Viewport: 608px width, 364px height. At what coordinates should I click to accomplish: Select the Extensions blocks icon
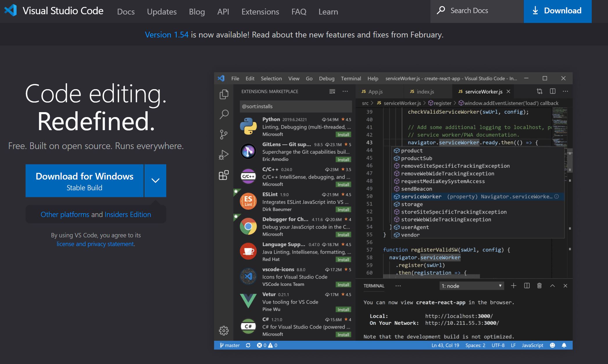tap(224, 175)
